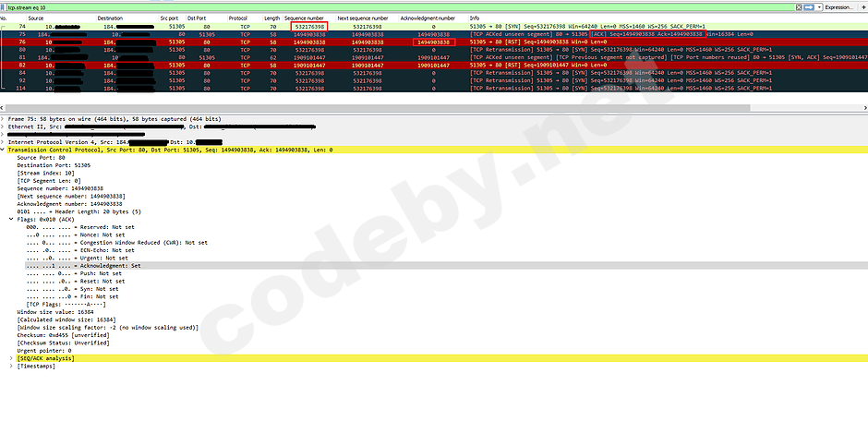Click the Dst Port column header
Image resolution: width=868 pixels, height=421 pixels.
point(196,18)
